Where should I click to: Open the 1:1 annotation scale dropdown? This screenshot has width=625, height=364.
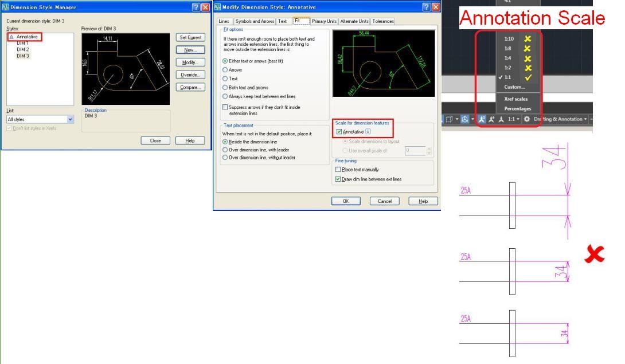pos(513,119)
